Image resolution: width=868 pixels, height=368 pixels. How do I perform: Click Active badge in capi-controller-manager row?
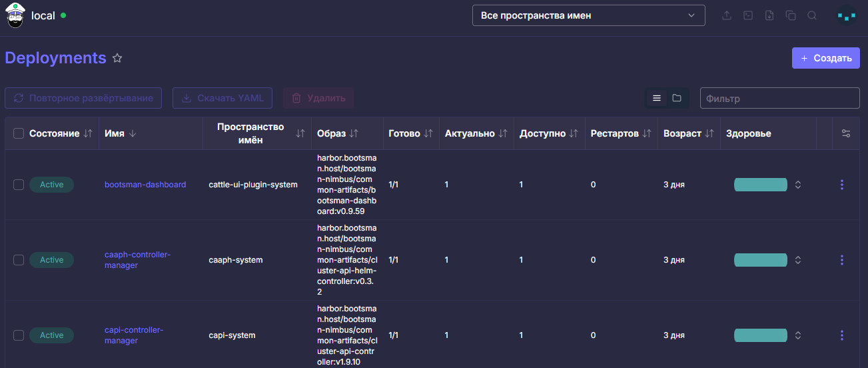[x=51, y=335]
